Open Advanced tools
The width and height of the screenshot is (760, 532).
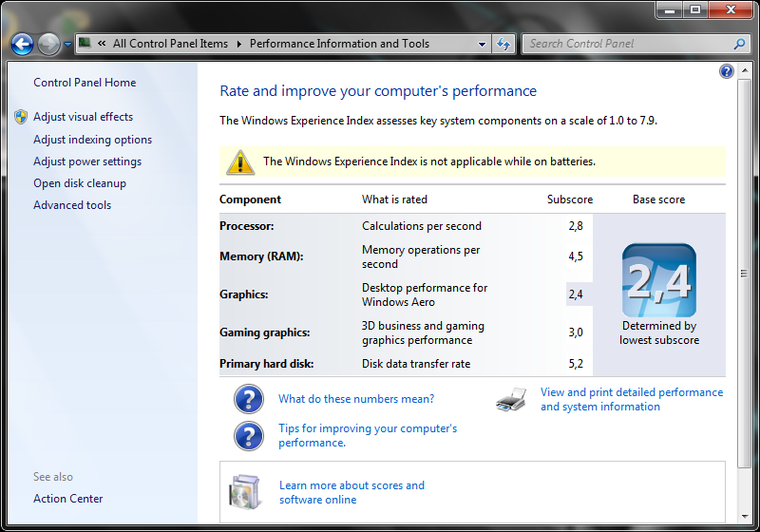point(72,205)
